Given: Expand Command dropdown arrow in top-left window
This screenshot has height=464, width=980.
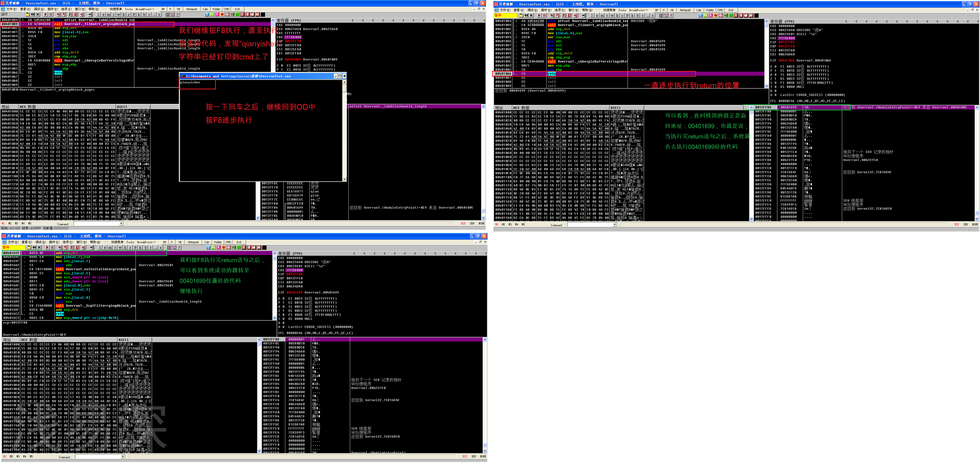Looking at the screenshot, I should [121, 224].
